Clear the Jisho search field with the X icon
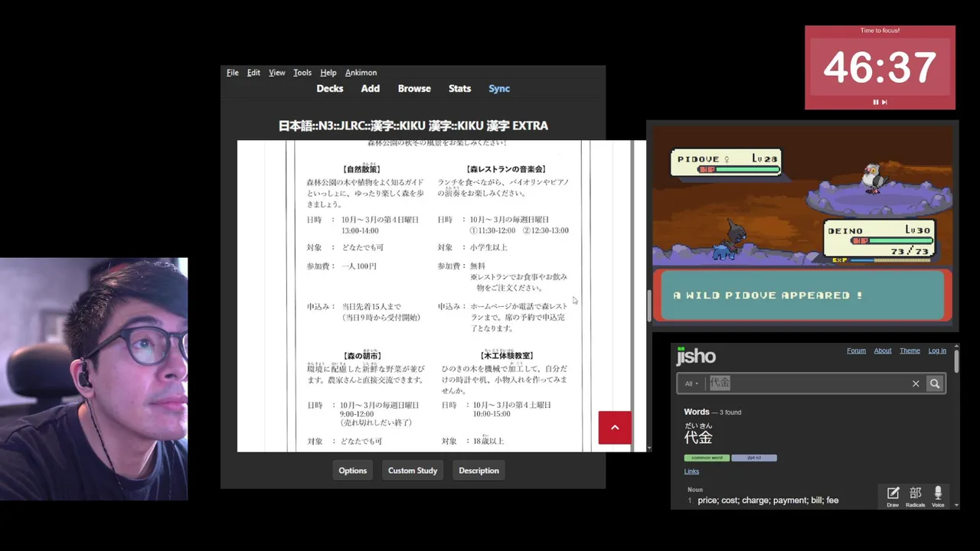Image resolution: width=980 pixels, height=551 pixels. click(x=916, y=383)
